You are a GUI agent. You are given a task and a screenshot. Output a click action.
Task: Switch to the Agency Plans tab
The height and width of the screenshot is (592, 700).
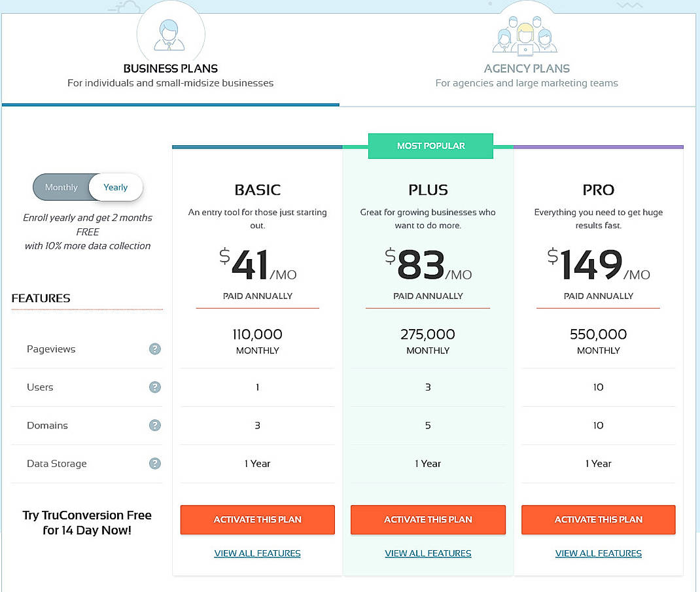point(527,69)
